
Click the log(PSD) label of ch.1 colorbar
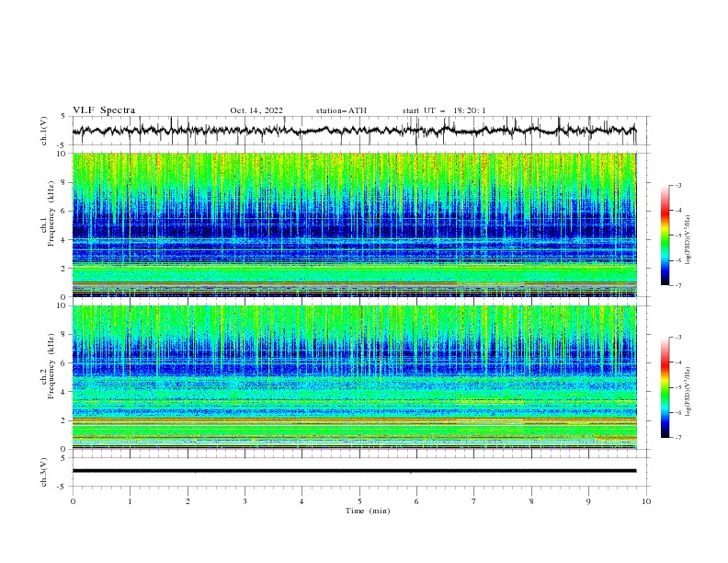688,240
